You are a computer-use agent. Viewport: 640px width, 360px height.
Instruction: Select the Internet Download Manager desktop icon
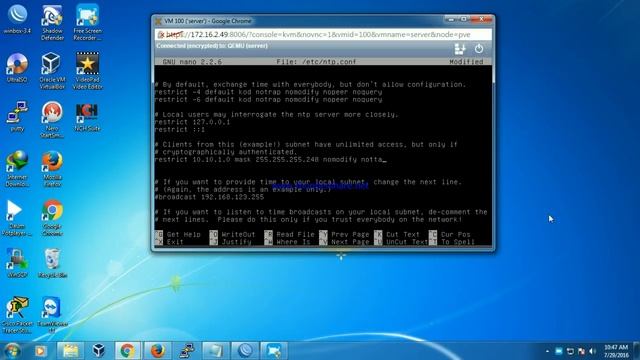coord(17,169)
